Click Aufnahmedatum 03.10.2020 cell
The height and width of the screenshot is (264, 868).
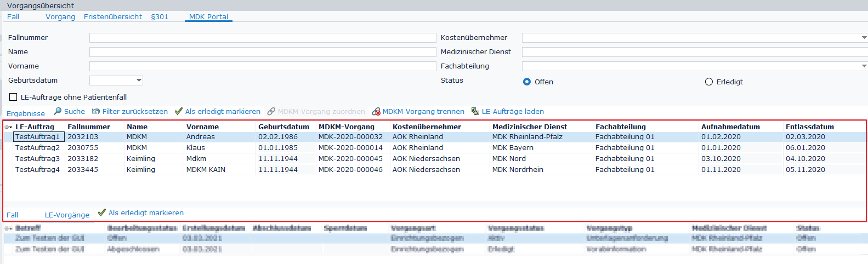click(741, 159)
